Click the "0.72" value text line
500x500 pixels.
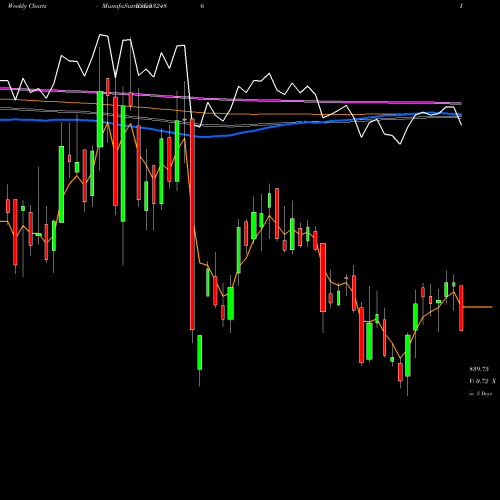coord(482,381)
